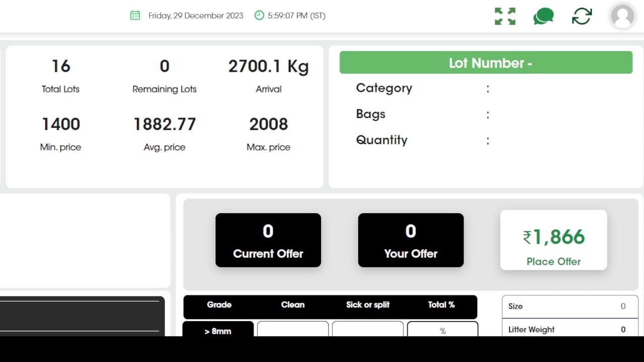Click the Max. price 2008

point(269,124)
